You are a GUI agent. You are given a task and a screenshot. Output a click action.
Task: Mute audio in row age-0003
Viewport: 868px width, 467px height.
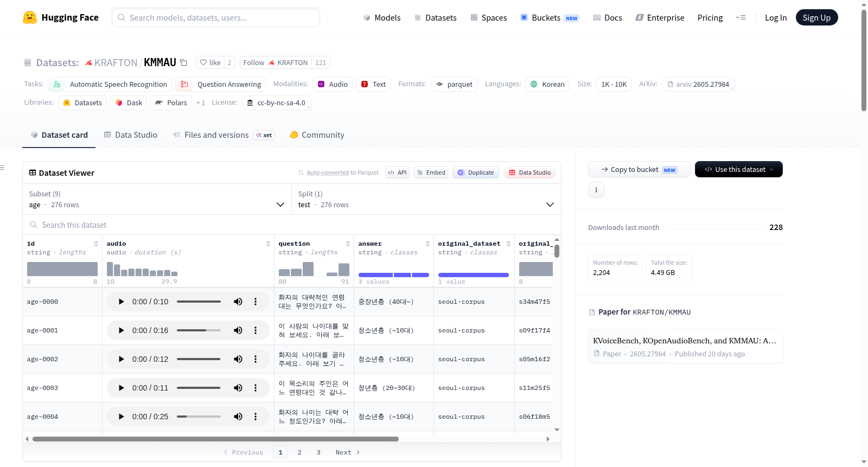pyautogui.click(x=238, y=388)
